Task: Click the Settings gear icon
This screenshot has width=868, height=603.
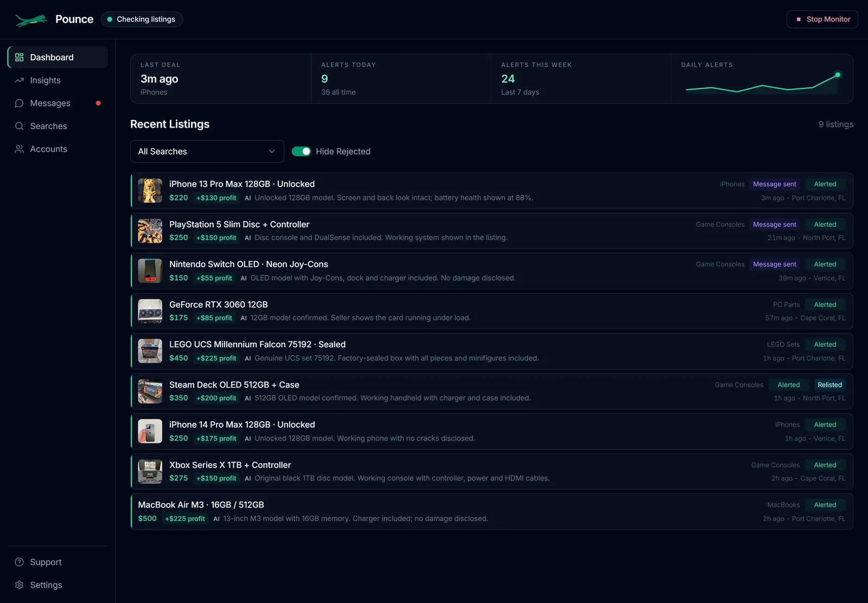Action: 20,585
